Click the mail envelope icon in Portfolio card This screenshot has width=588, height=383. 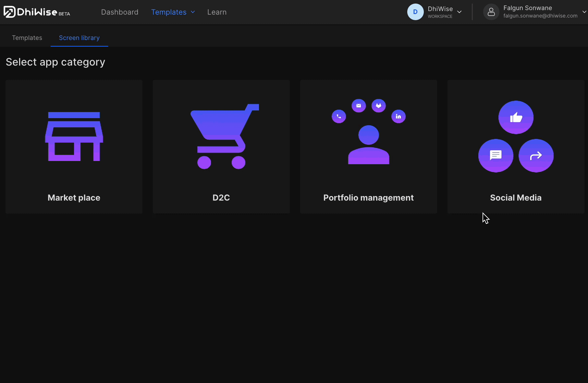[x=359, y=106]
